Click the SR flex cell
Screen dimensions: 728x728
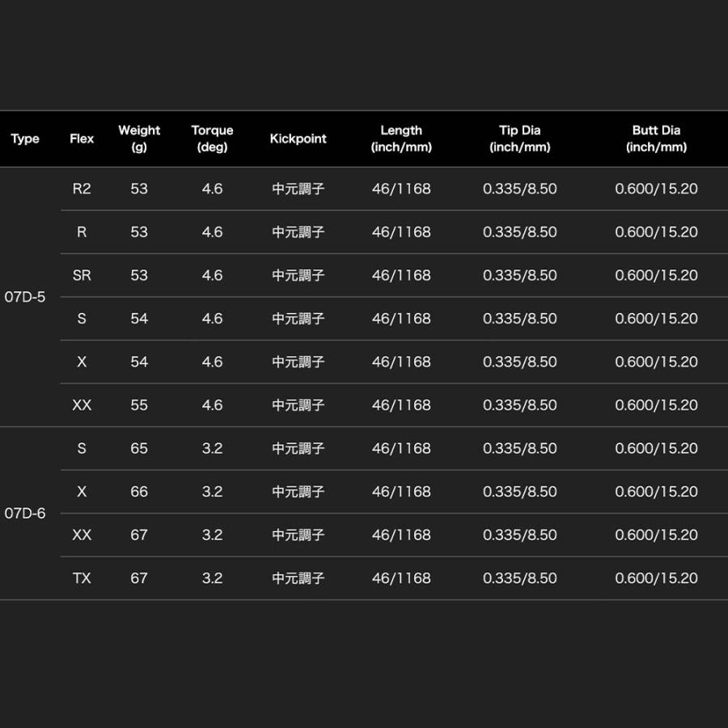[x=82, y=275]
